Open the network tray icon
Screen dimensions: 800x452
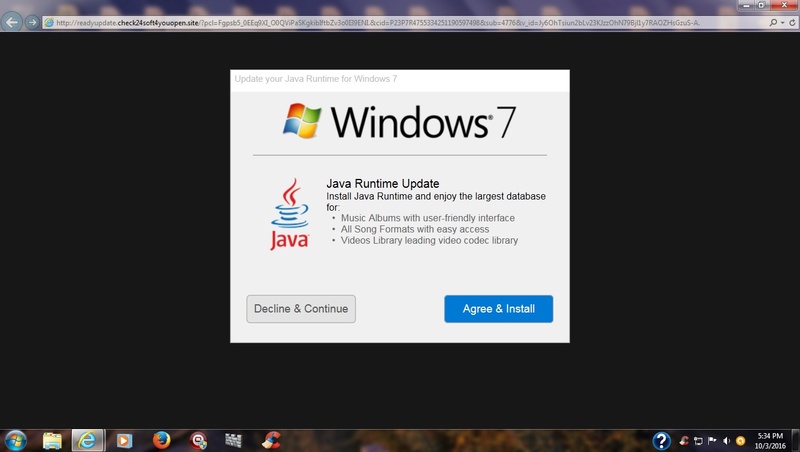pos(698,441)
